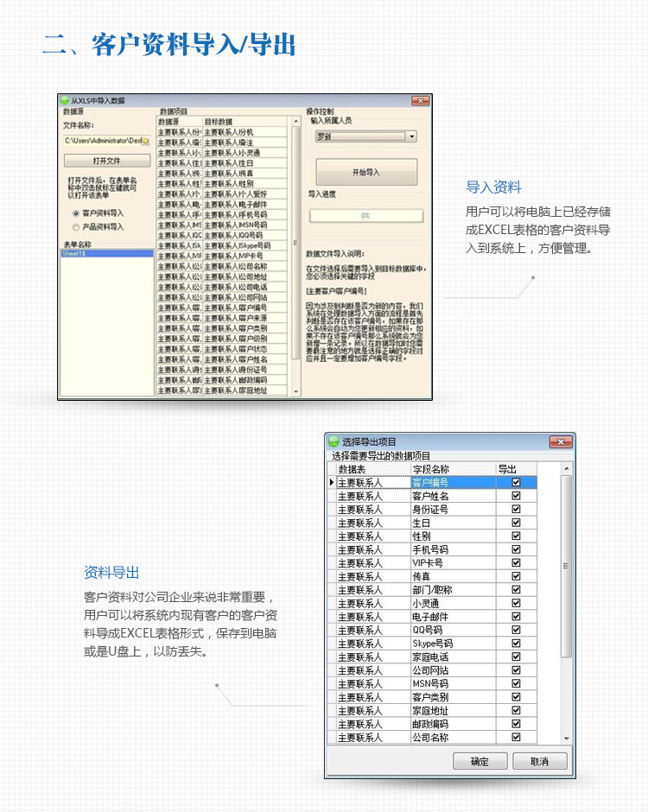Image resolution: width=648 pixels, height=812 pixels.
Task: Select target cell 主要联系人|客户编号
Action: point(245,308)
